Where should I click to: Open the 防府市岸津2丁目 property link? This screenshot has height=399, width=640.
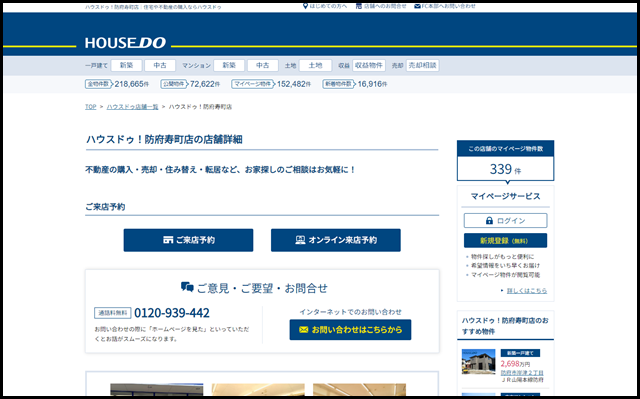tap(522, 373)
